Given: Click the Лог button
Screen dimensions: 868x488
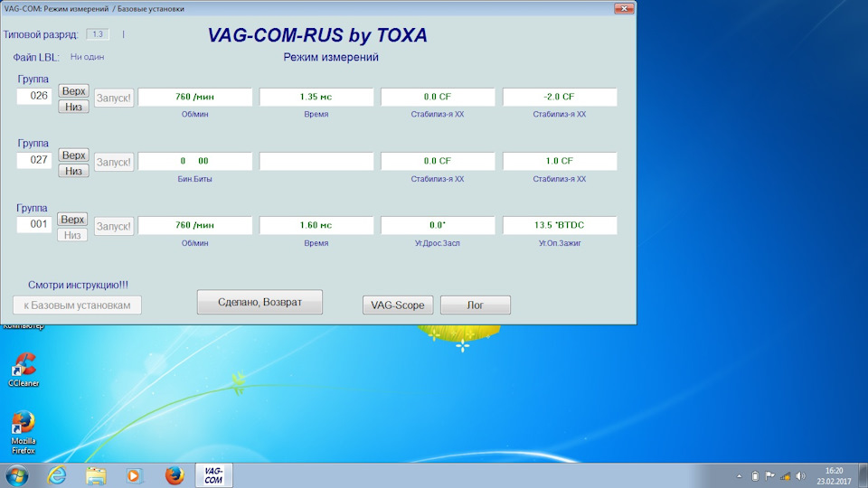Looking at the screenshot, I should (x=476, y=305).
